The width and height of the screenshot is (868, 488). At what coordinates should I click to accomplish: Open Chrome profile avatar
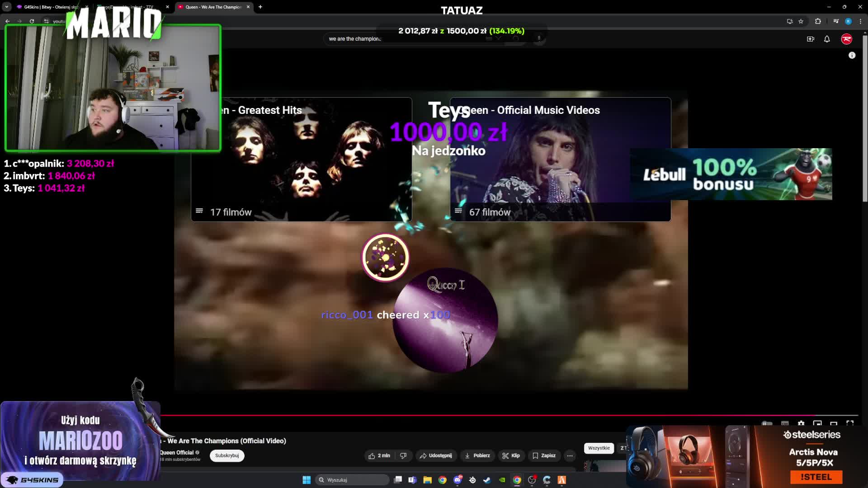848,21
